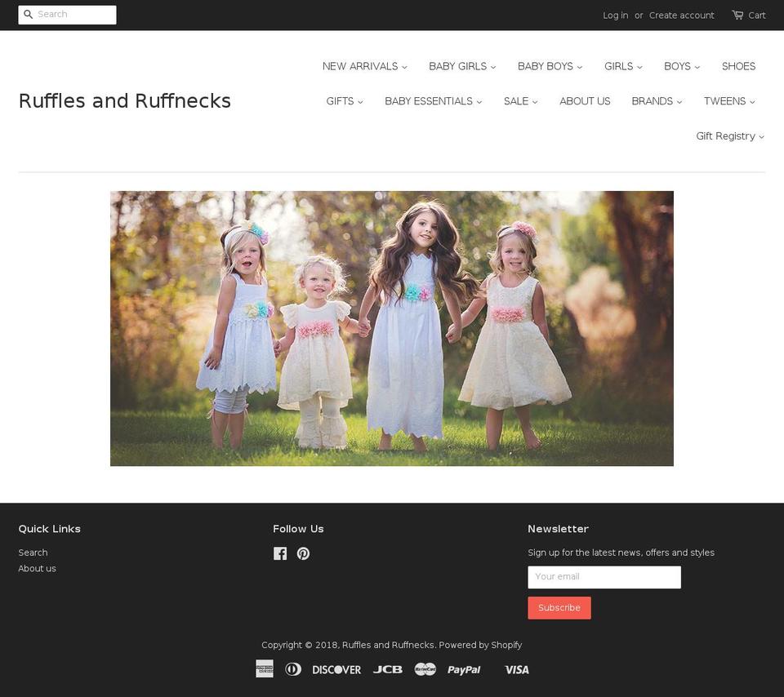784x697 pixels.
Task: Open the Girls dropdown menu
Action: 623,66
